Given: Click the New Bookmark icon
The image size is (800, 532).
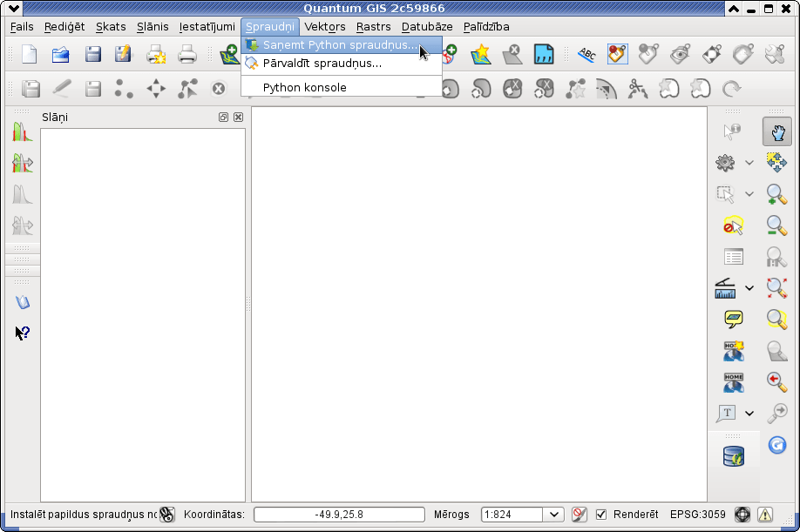Looking at the screenshot, I should click(733, 351).
